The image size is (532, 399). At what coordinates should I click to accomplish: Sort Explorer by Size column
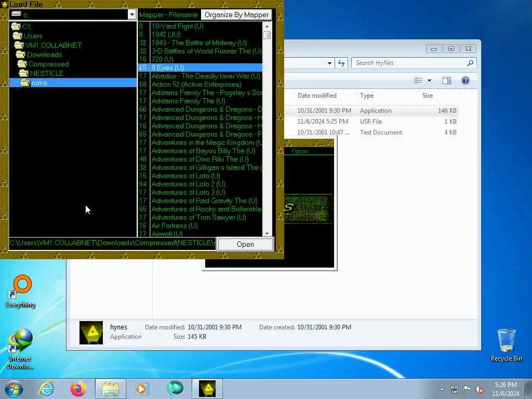428,96
